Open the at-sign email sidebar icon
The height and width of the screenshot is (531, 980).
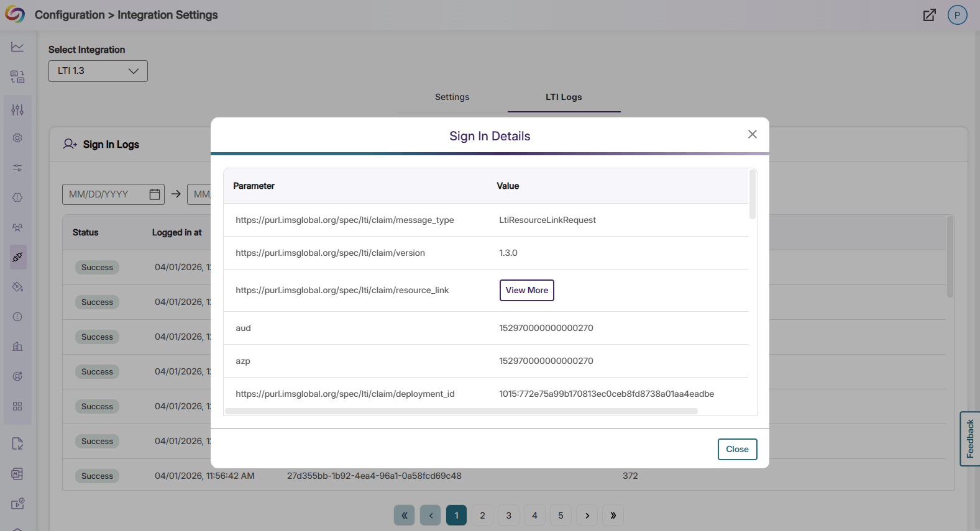17,376
